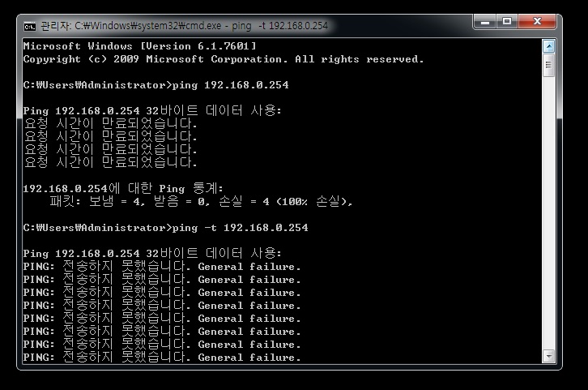
Task: Click the vertical scrollbar thumb
Action: point(548,65)
